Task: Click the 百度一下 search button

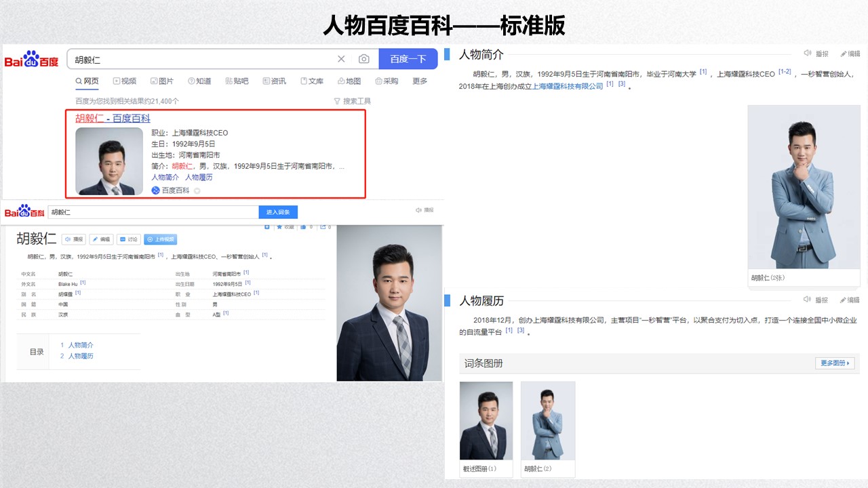Action: point(408,59)
